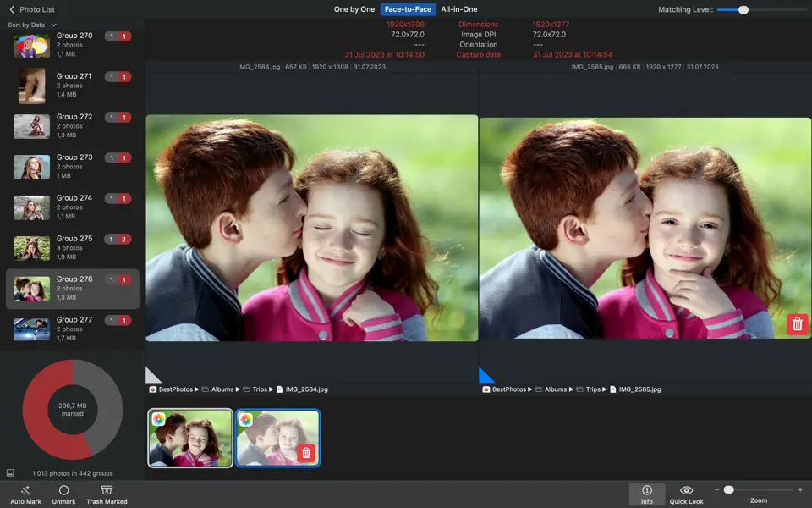Click the Trash Marked basket icon
812x508 pixels.
[x=106, y=489]
